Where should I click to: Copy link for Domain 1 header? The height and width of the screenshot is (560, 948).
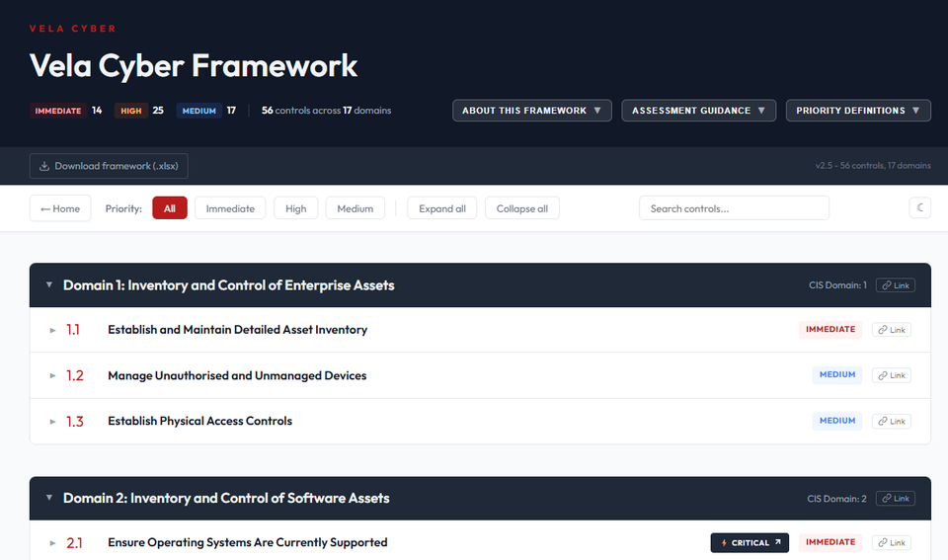[x=896, y=285]
